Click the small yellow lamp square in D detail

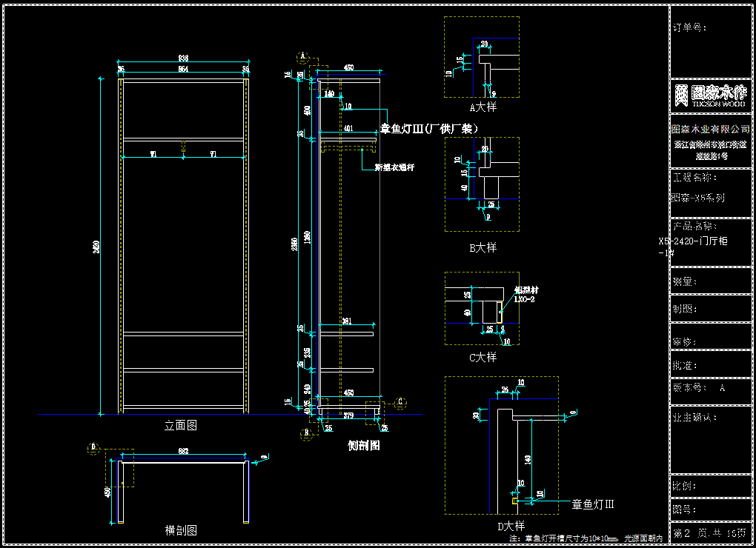(515, 501)
